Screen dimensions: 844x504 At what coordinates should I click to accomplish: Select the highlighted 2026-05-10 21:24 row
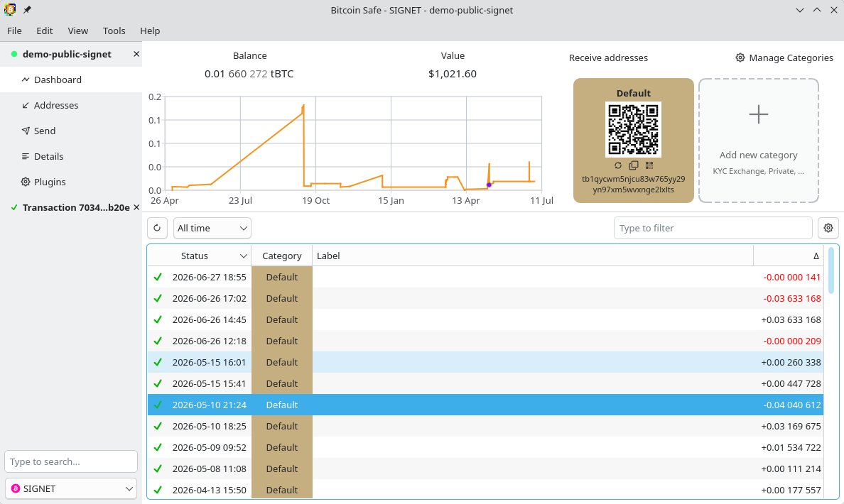(x=485, y=405)
